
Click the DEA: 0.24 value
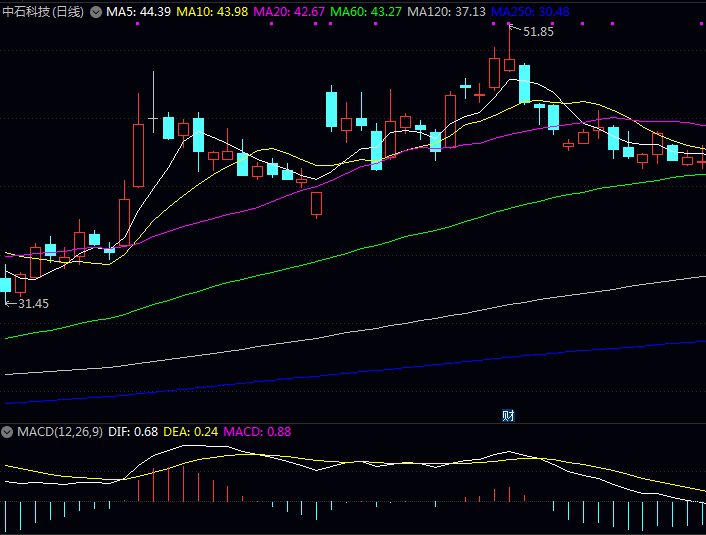[x=190, y=432]
